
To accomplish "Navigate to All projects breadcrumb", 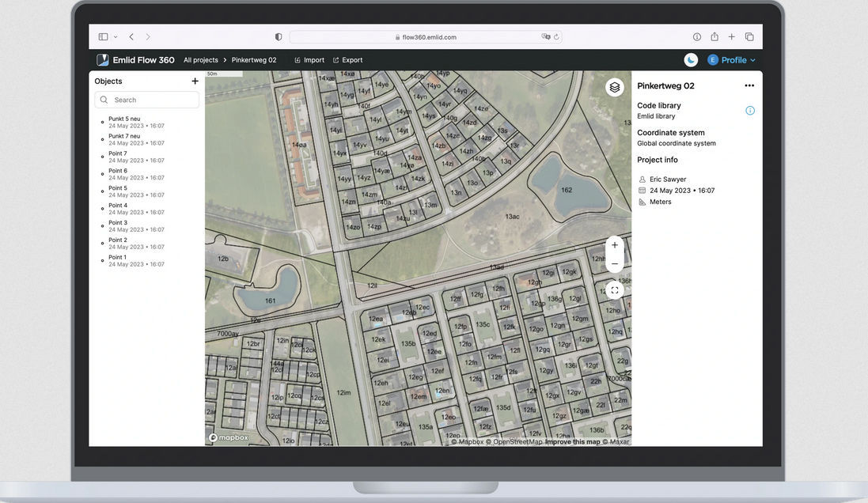I will coord(200,59).
